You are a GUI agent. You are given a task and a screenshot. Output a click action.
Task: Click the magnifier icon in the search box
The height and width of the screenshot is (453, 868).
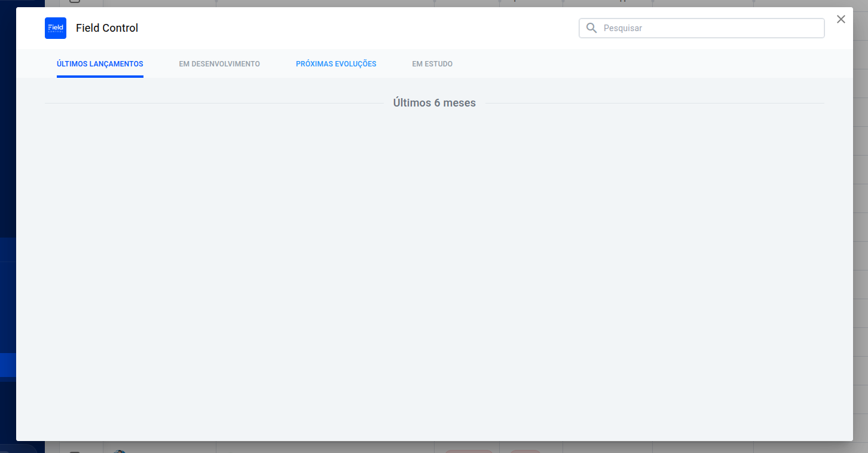click(x=591, y=28)
